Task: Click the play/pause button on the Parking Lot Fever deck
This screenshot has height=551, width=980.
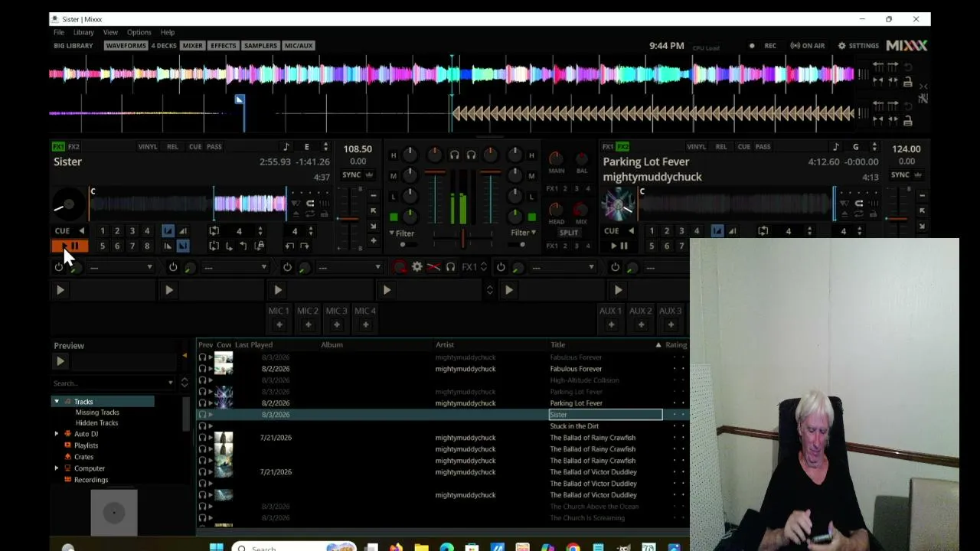Action: point(619,246)
